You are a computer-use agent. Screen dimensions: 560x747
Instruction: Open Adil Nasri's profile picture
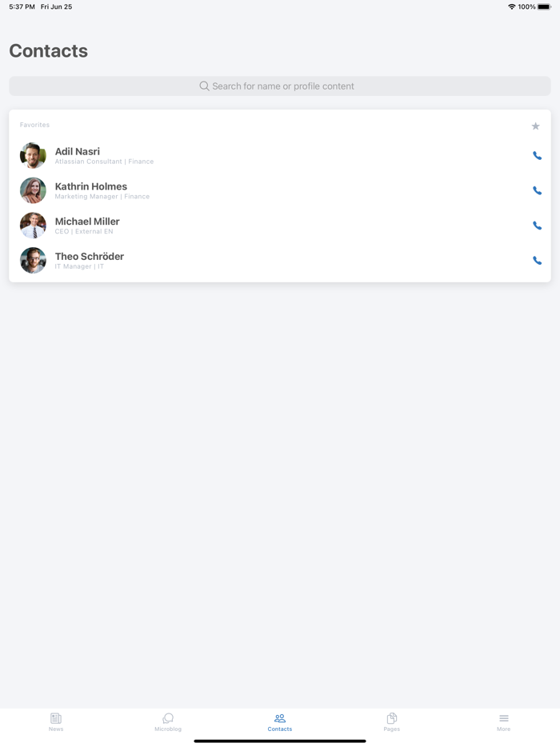click(x=33, y=155)
